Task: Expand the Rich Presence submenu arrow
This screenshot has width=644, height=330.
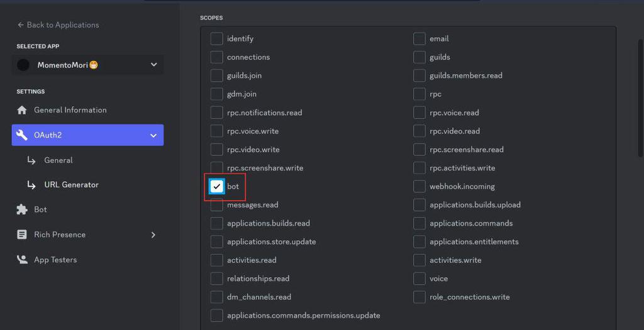Action: point(153,234)
